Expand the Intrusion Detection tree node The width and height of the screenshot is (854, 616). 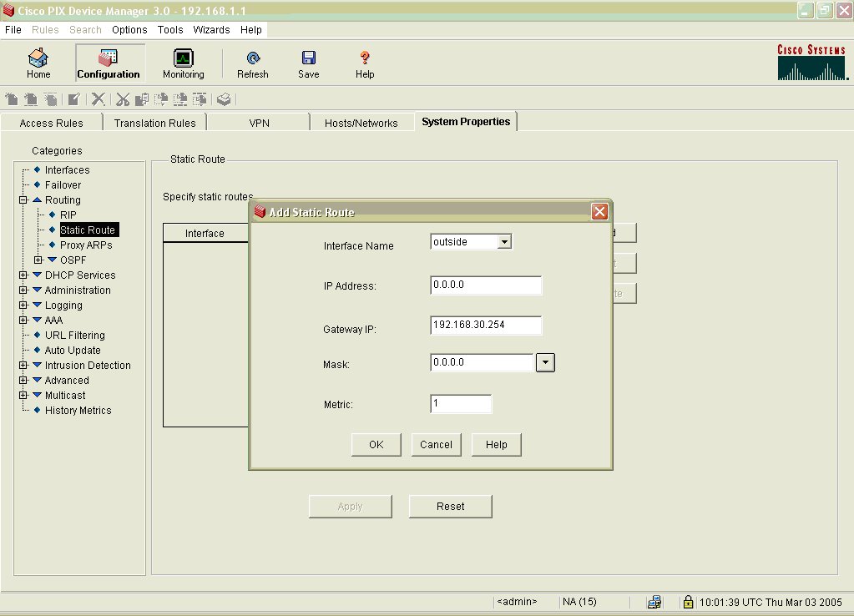click(x=23, y=365)
